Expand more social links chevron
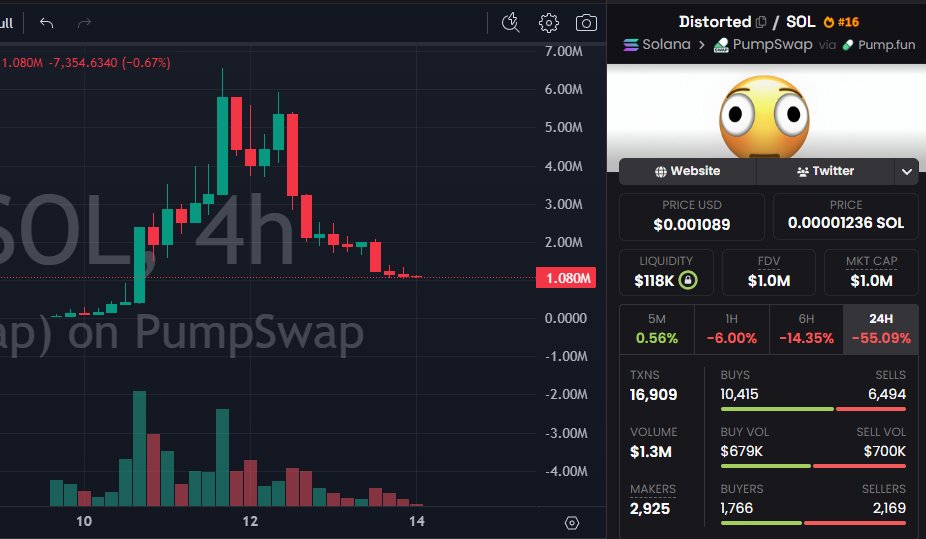 (x=907, y=172)
